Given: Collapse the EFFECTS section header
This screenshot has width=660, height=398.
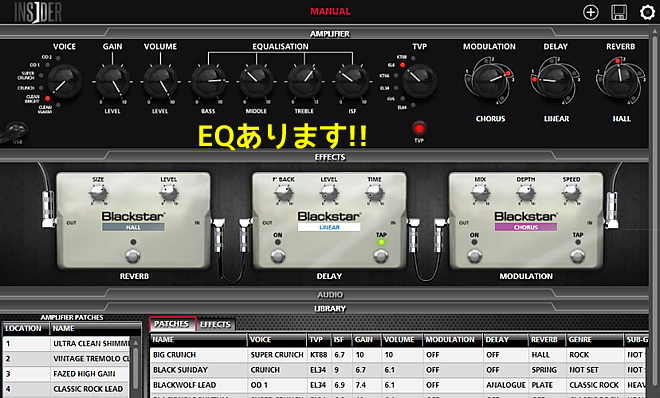Looking at the screenshot, I should click(x=330, y=157).
